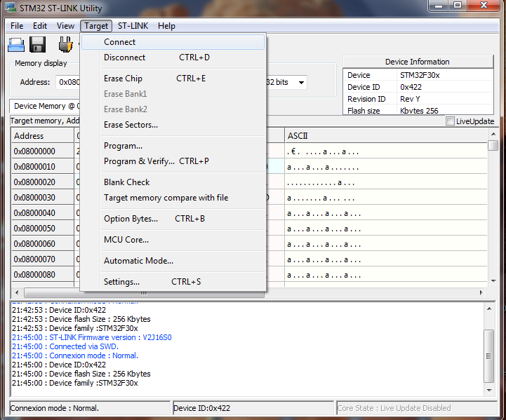Click the Kbytes 256 flash size value
The height and width of the screenshot is (420, 506).
[x=419, y=111]
